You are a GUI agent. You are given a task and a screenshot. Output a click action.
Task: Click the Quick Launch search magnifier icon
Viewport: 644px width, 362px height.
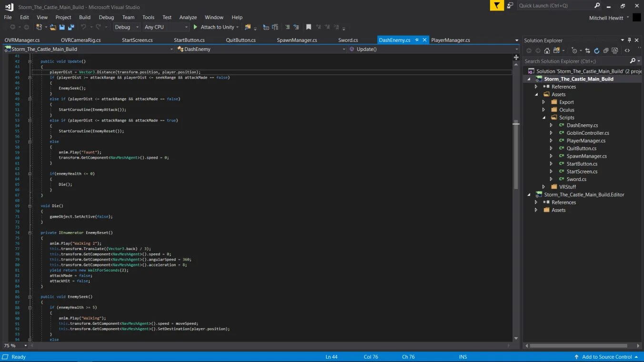pos(597,6)
